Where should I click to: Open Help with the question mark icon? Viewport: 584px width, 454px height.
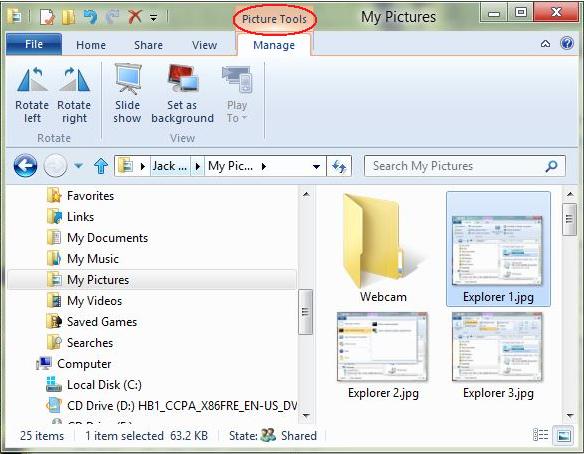[x=567, y=44]
